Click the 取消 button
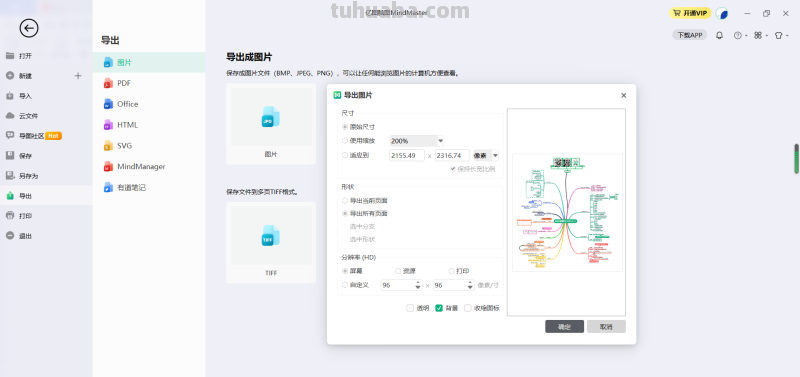Image resolution: width=800 pixels, height=377 pixels. click(606, 326)
